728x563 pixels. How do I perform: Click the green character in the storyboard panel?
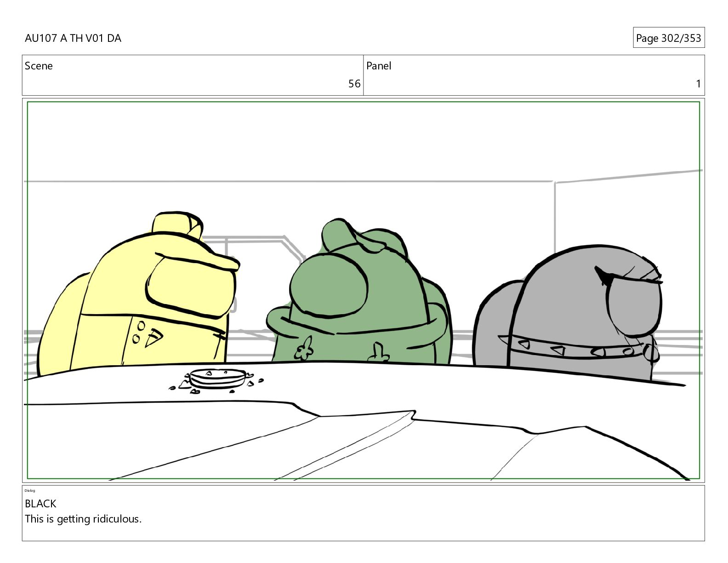359,292
